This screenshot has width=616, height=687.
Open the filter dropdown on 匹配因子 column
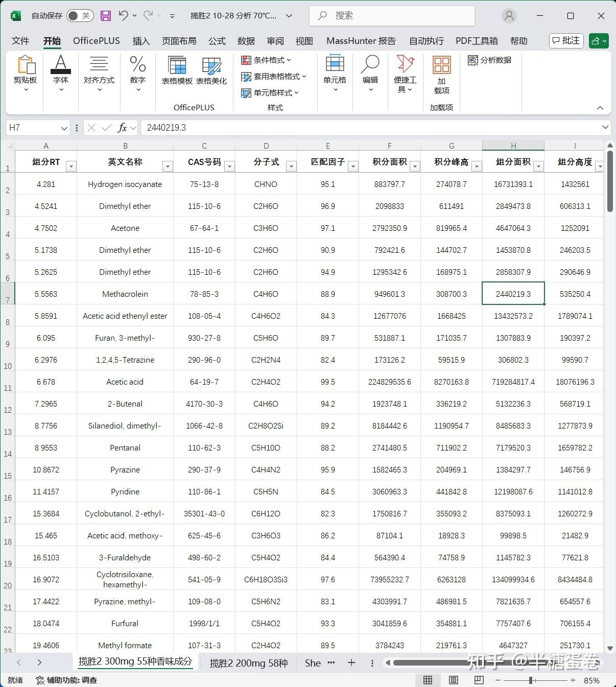click(x=353, y=166)
